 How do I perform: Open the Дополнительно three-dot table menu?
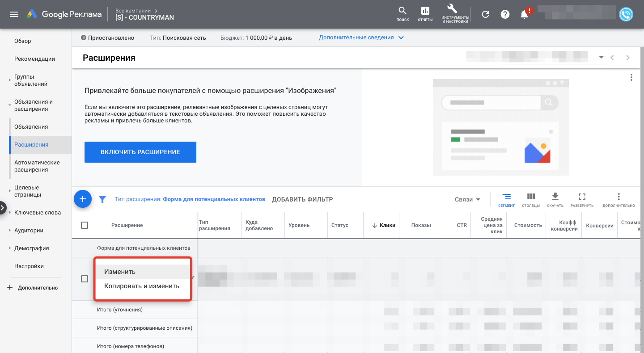619,200
